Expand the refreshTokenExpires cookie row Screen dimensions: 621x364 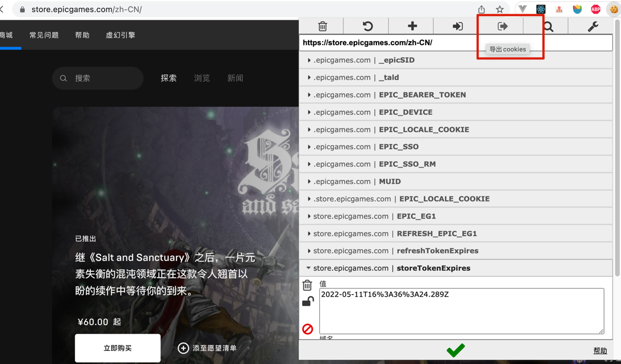pyautogui.click(x=455, y=251)
